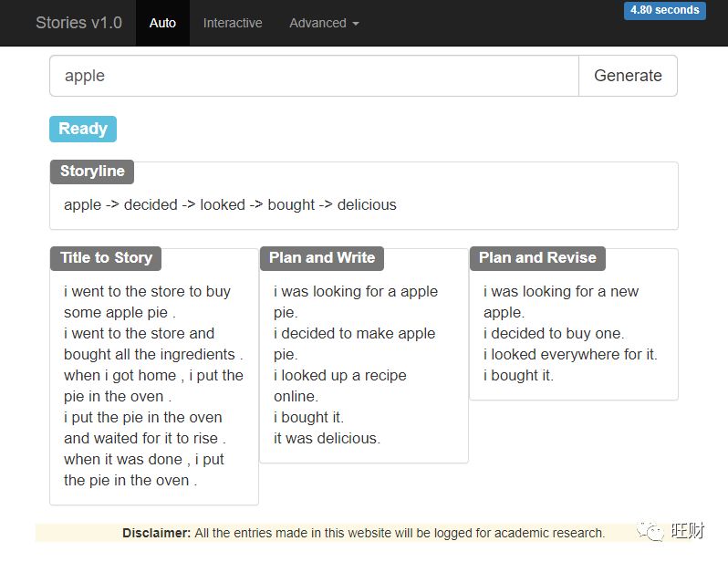Click the WeChat logo watermark icon
The height and width of the screenshot is (562, 728).
click(650, 531)
